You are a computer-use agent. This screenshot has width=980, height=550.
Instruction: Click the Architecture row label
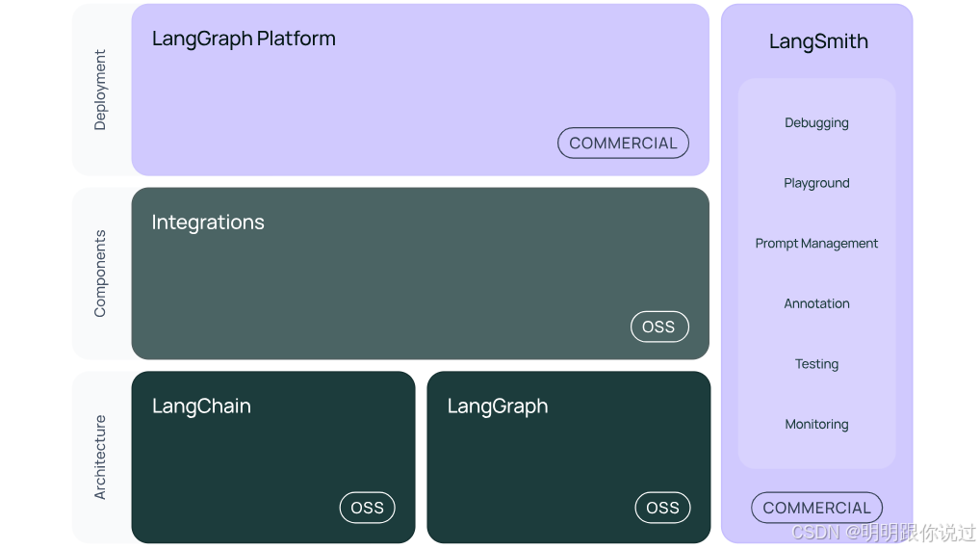pos(100,458)
